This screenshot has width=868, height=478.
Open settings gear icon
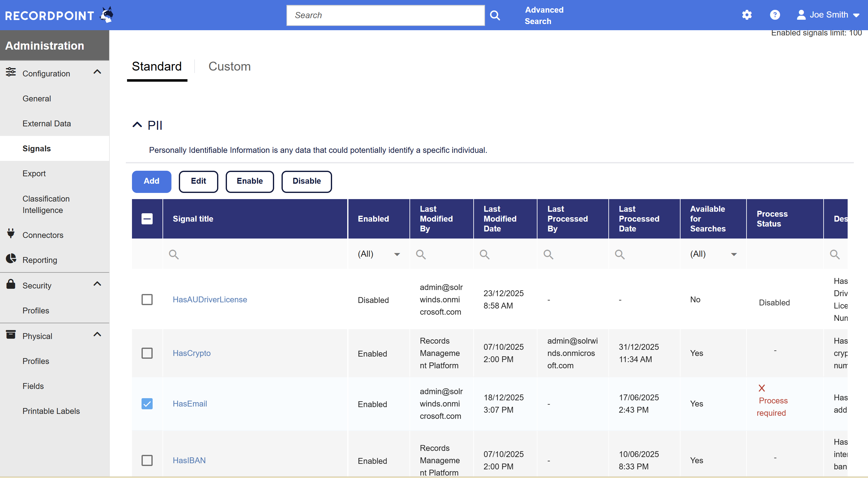tap(747, 15)
